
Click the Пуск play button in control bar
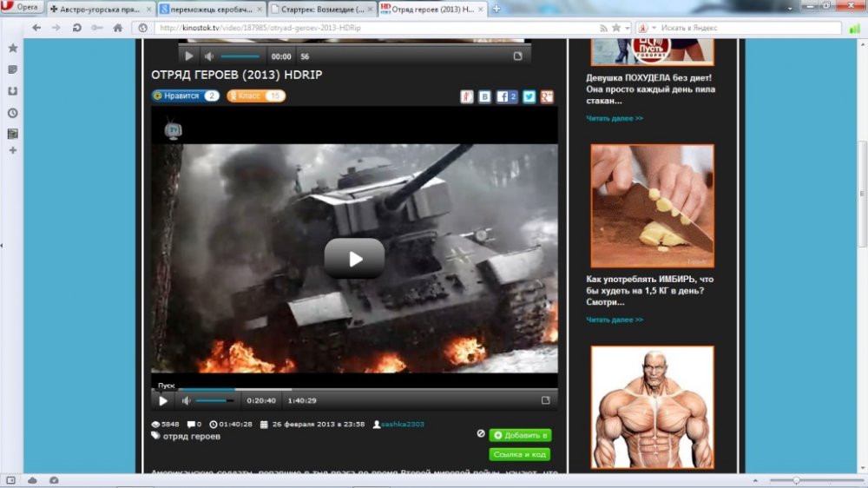[x=163, y=400]
